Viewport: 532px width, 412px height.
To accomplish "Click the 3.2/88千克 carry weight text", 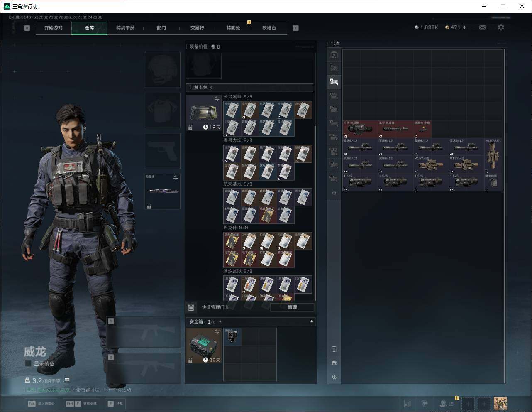I will tap(46, 380).
